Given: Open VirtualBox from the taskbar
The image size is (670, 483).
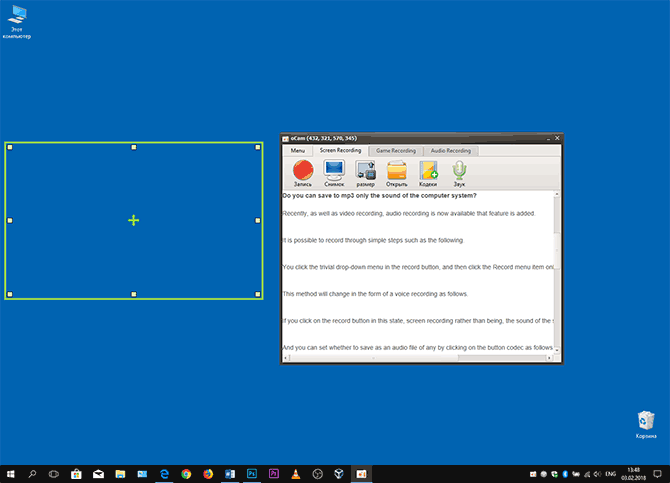Looking at the screenshot, I should point(339,474).
